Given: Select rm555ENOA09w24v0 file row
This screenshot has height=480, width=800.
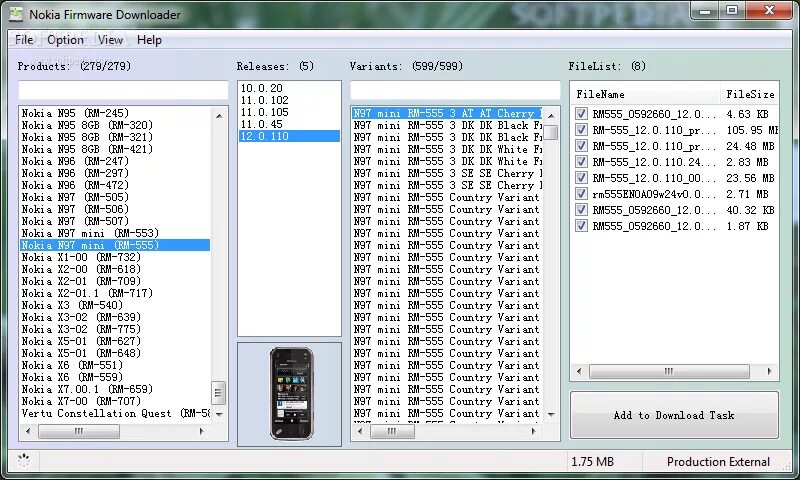Looking at the screenshot, I should tap(676, 194).
